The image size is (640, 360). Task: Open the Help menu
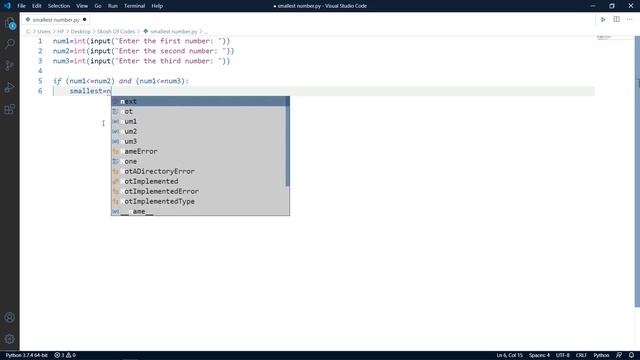(x=157, y=6)
